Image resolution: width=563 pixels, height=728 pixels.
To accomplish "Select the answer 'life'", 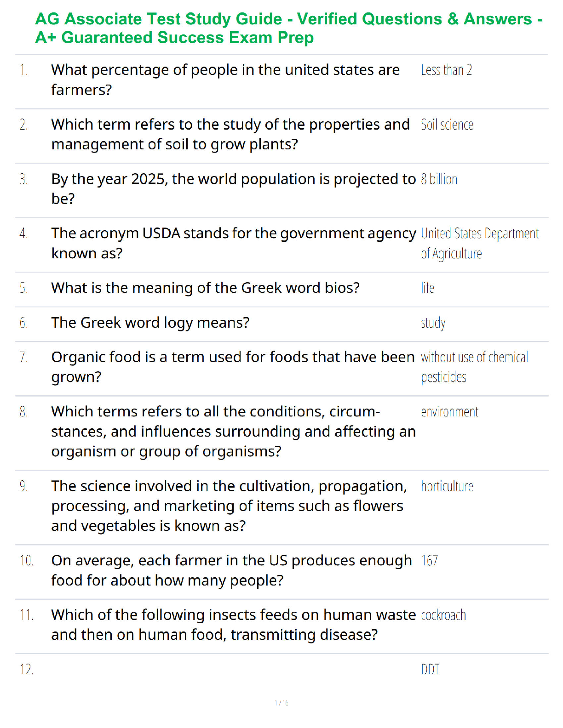I will (427, 288).
